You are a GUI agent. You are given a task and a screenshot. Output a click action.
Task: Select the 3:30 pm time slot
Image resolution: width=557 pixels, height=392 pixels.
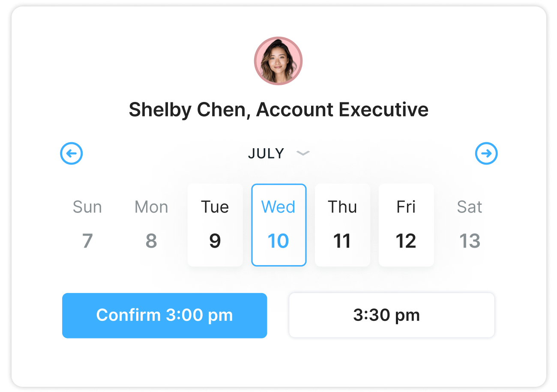[392, 315]
